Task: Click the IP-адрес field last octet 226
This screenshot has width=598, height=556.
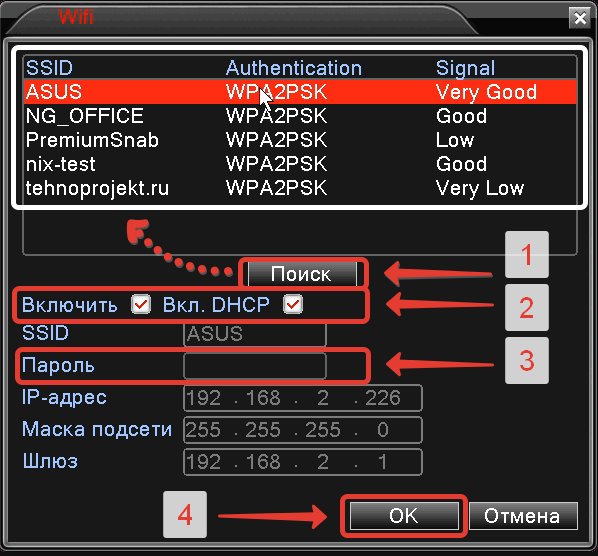Action: [x=383, y=398]
